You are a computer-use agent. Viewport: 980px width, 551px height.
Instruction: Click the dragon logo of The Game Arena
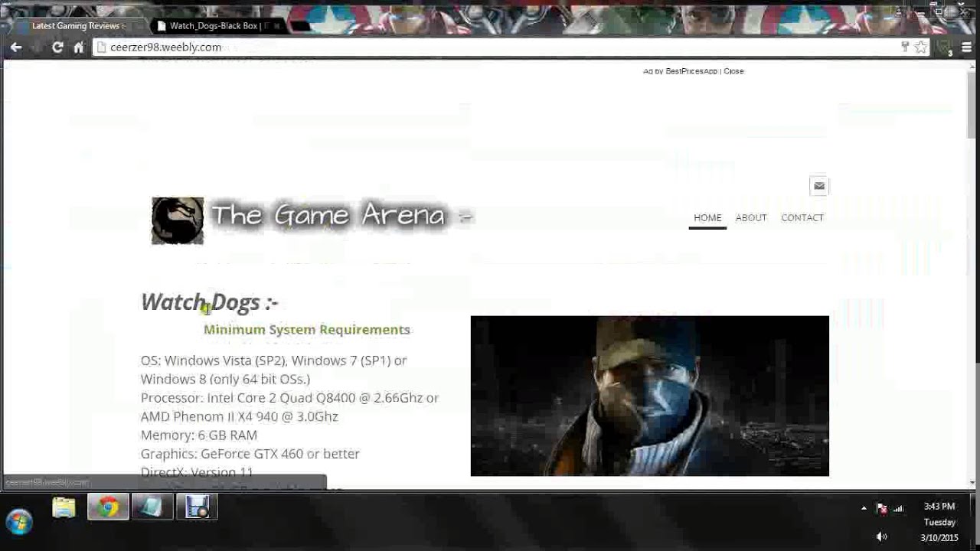[178, 220]
